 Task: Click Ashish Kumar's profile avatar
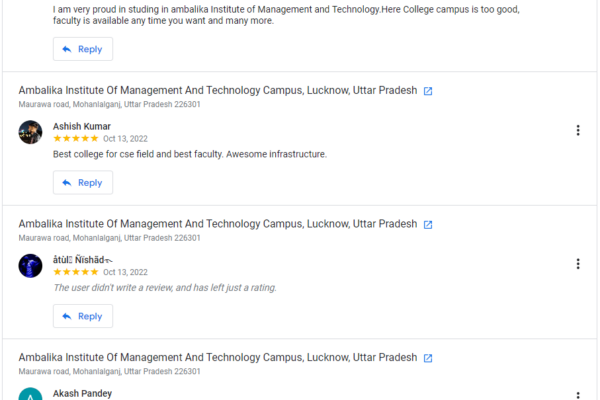point(30,132)
